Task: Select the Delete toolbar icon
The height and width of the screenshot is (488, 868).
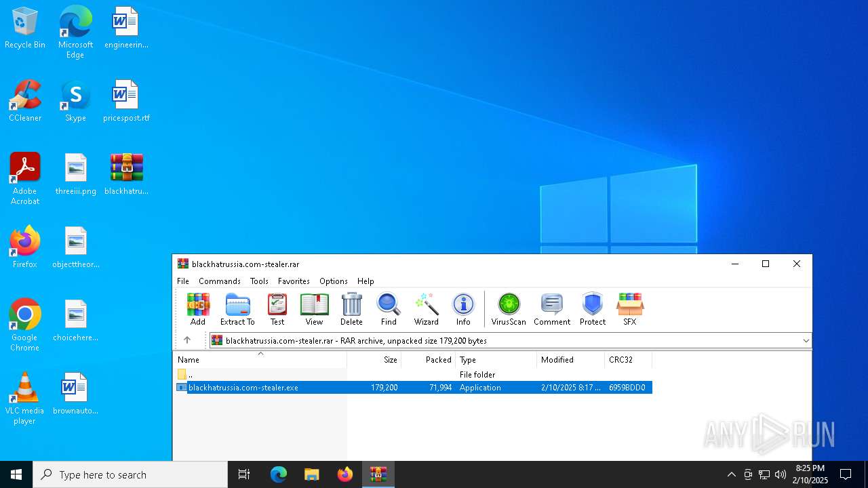Action: coord(351,309)
